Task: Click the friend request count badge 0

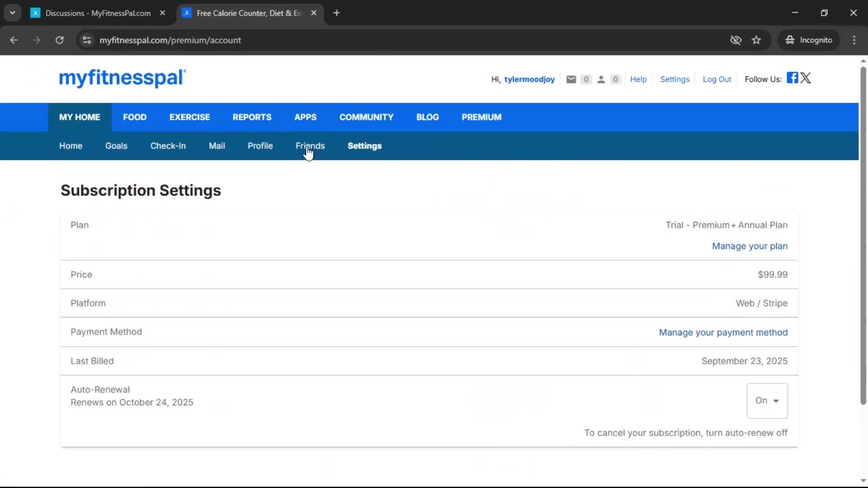Action: click(615, 80)
